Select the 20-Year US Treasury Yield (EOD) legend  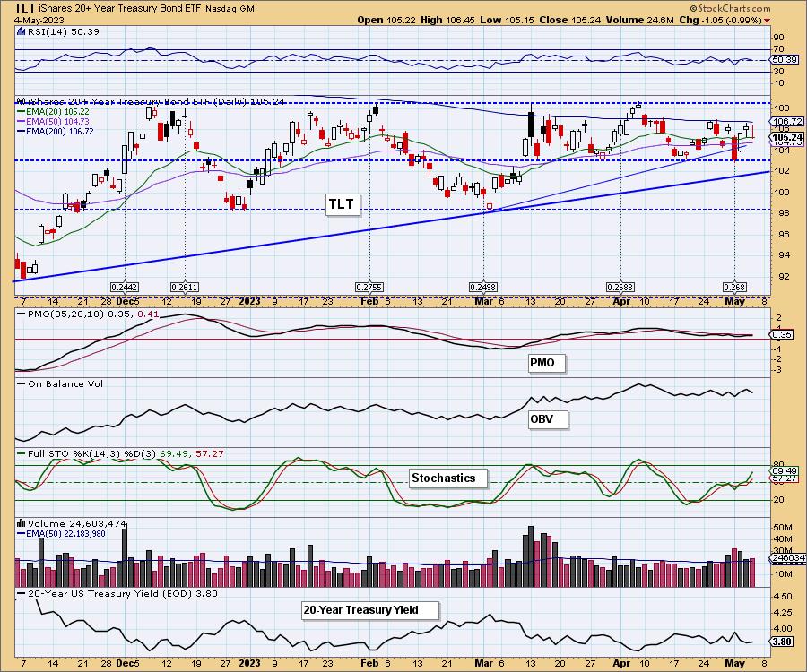coord(117,593)
